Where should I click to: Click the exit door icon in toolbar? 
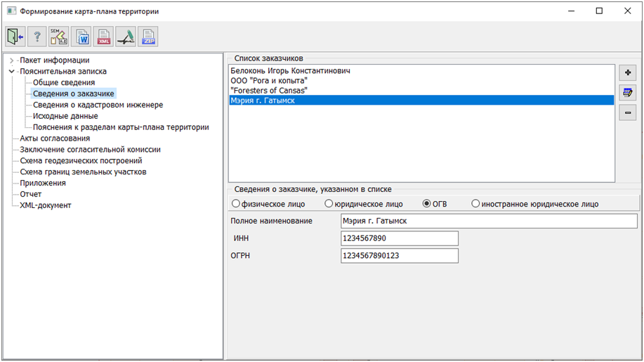(x=15, y=37)
